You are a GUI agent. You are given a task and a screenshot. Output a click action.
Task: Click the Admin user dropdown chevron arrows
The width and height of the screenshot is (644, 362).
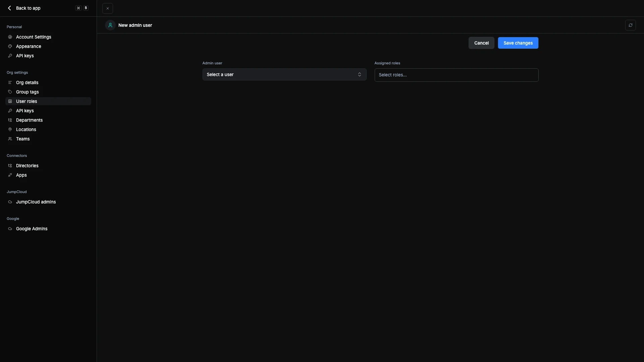[359, 74]
